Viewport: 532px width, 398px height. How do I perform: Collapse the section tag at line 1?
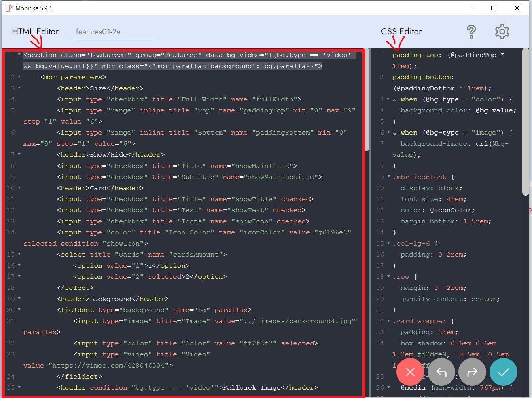click(x=19, y=55)
